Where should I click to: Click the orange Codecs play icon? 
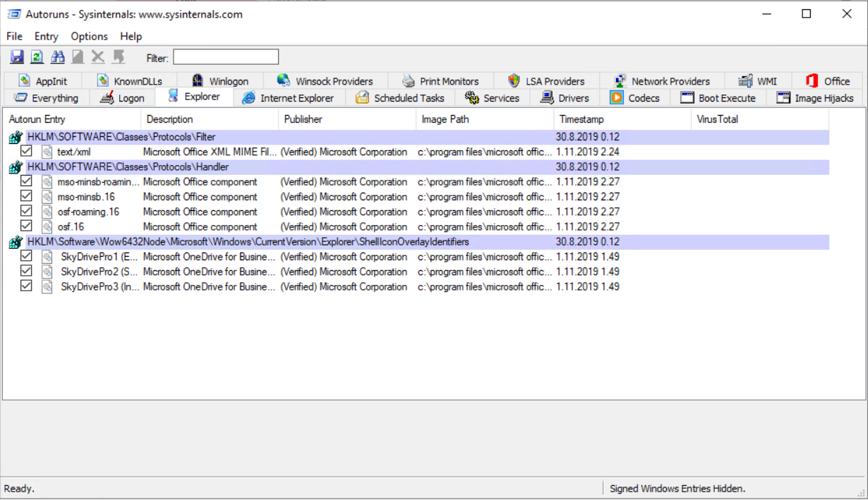tap(617, 97)
